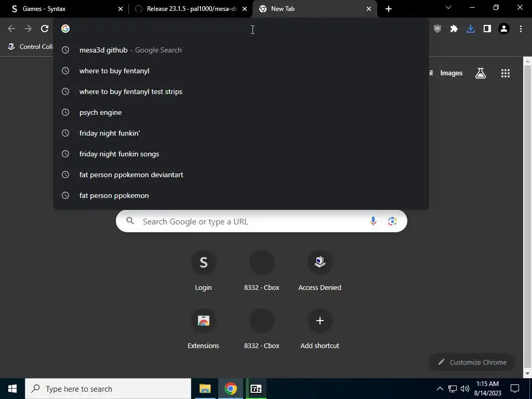Open the tab search dropdown arrow

[x=448, y=8]
